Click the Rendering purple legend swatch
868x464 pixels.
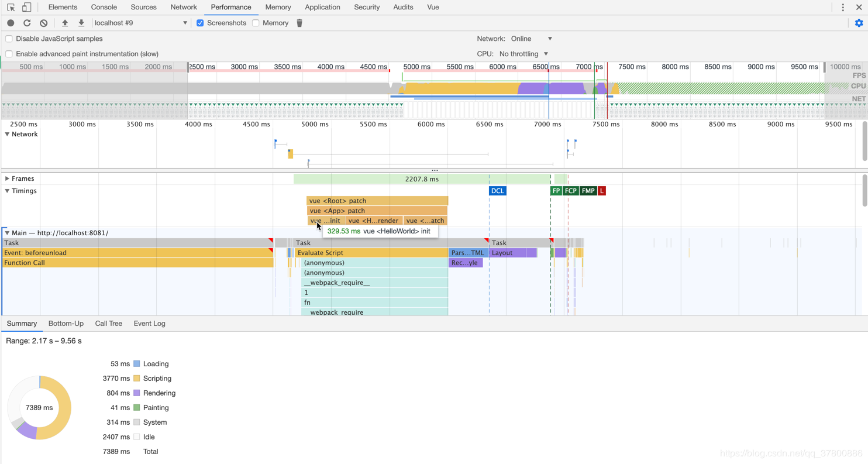137,393
